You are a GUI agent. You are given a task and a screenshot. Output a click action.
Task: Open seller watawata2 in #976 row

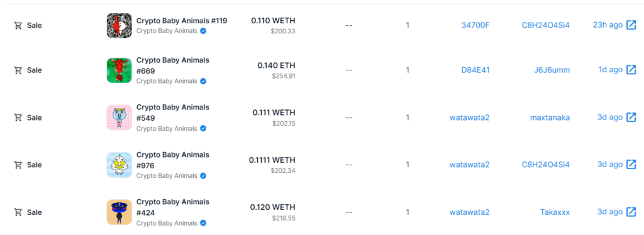[x=469, y=165]
